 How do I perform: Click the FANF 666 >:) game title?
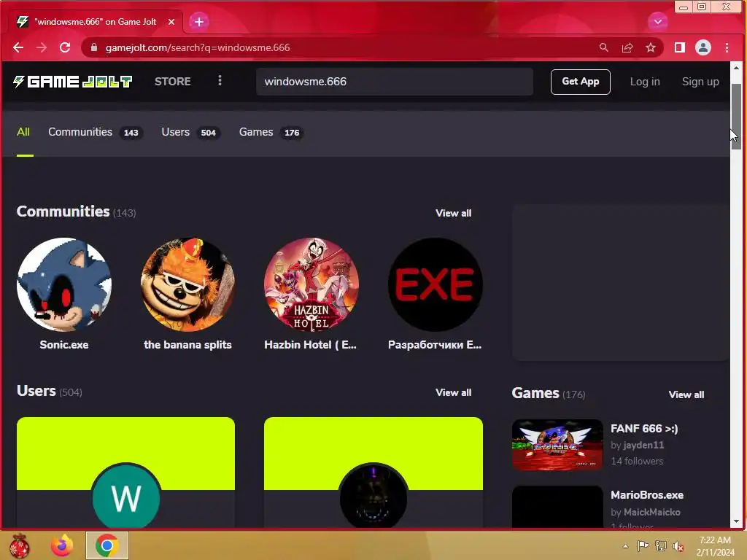click(644, 429)
